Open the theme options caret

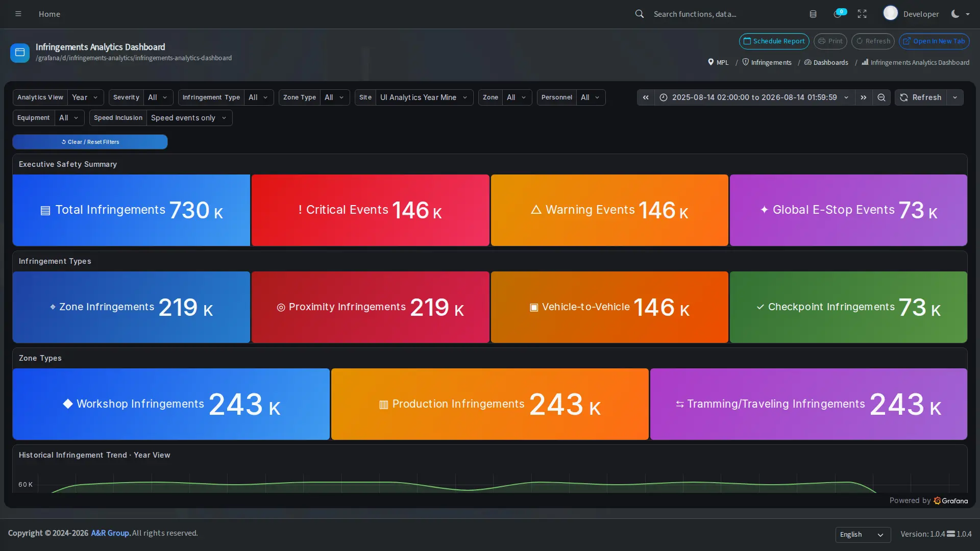coord(968,14)
